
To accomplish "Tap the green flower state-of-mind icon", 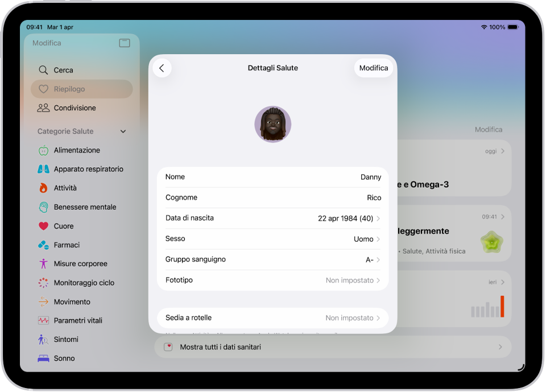I will (x=491, y=242).
